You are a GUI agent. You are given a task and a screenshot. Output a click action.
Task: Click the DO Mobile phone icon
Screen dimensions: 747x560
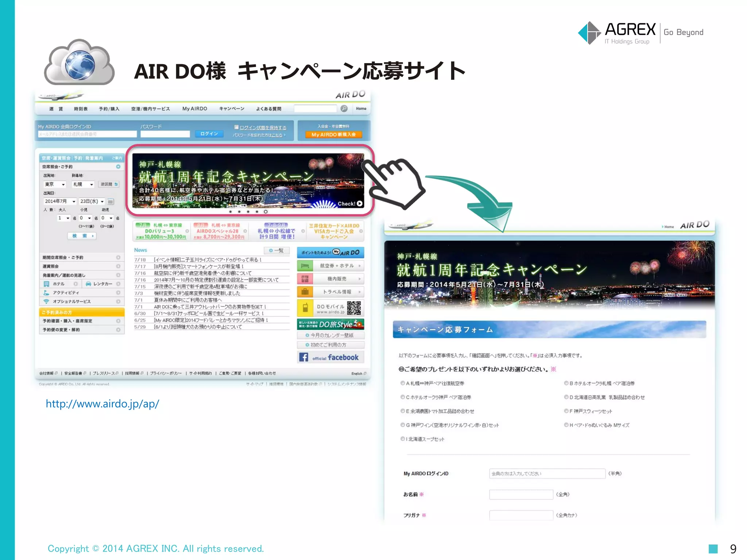pyautogui.click(x=305, y=308)
